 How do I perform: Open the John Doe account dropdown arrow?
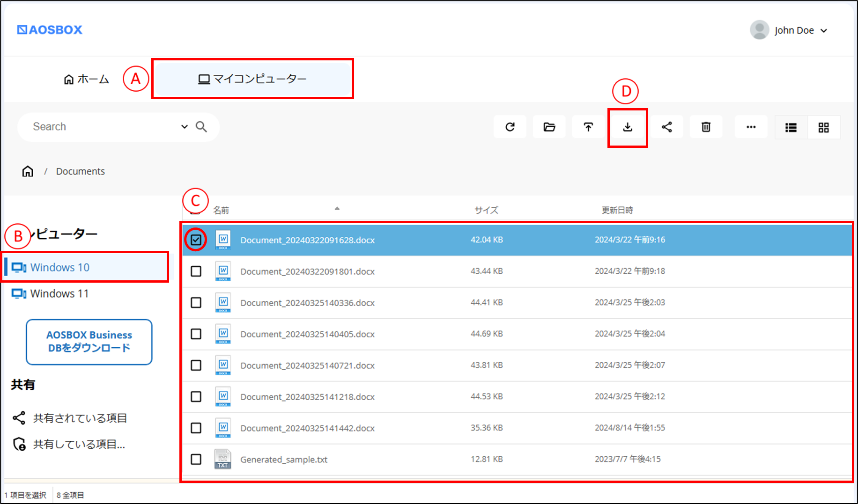[x=824, y=31]
